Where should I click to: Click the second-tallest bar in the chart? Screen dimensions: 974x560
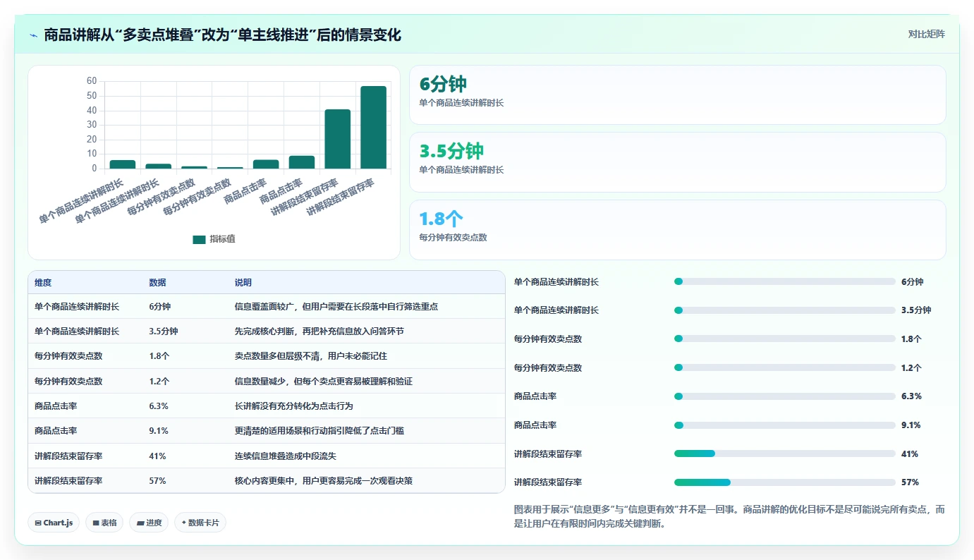[x=337, y=139]
